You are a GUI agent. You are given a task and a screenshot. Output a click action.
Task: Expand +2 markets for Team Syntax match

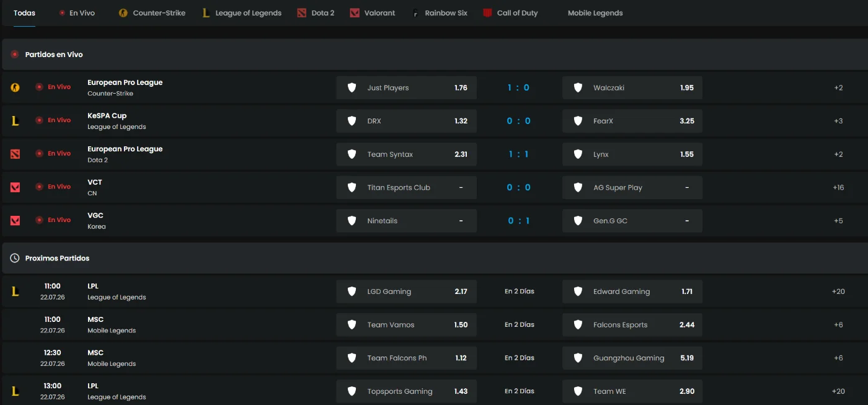click(838, 154)
